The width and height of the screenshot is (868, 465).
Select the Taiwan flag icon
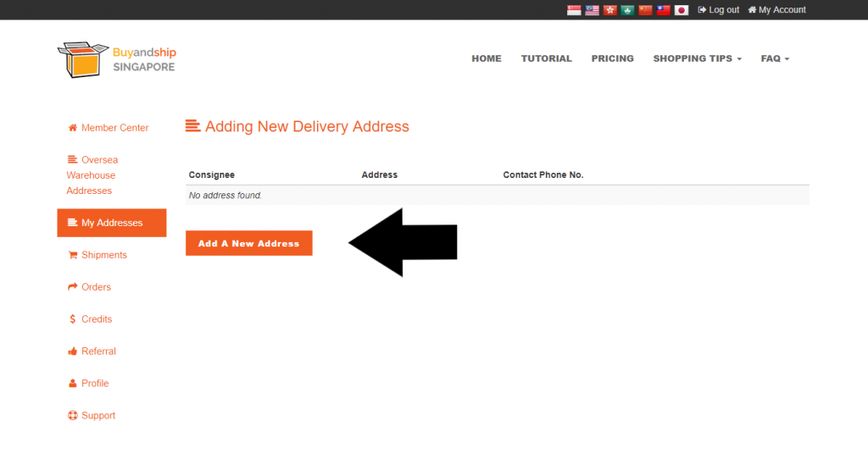pos(663,10)
